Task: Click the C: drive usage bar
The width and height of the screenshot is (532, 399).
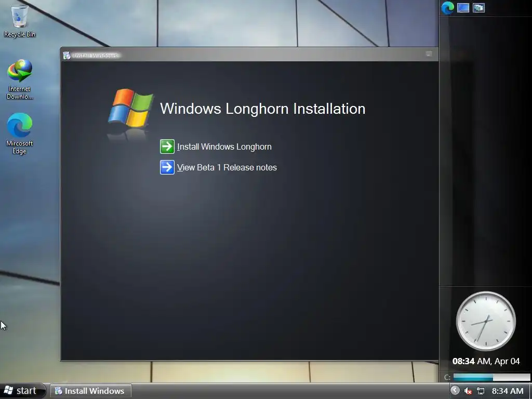Action: [491, 377]
